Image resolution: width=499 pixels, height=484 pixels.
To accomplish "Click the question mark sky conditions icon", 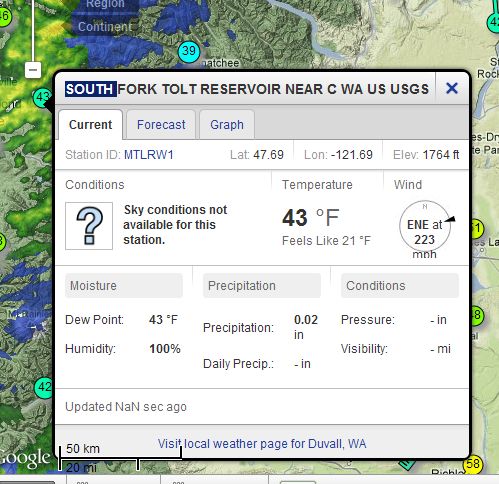I will pyautogui.click(x=89, y=226).
